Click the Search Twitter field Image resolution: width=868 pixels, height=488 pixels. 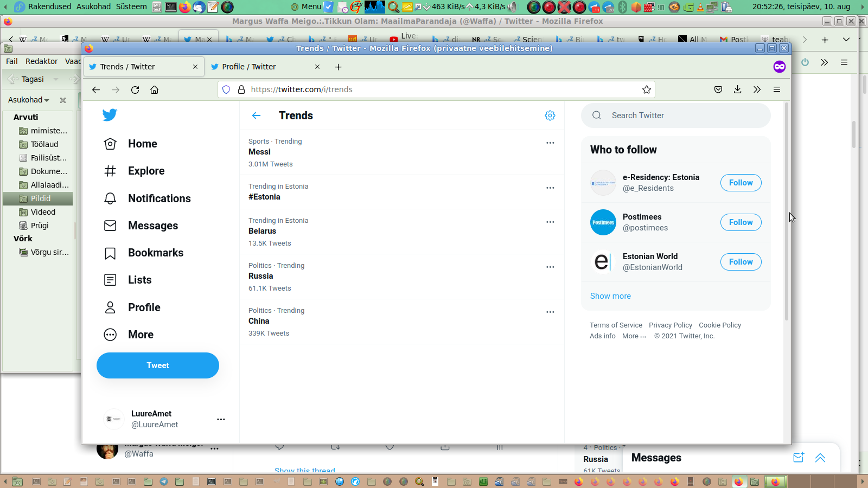click(676, 115)
